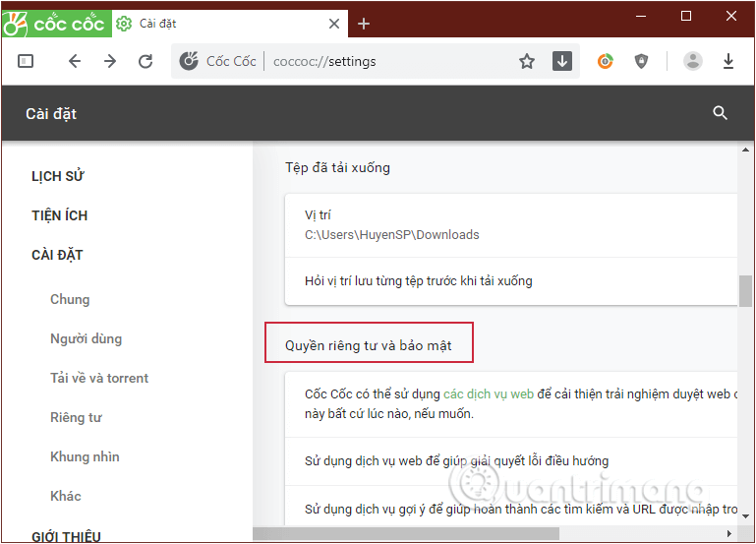Click Hỏi vị trí lưu từng tệp row
The image size is (756, 544).
pos(511,281)
